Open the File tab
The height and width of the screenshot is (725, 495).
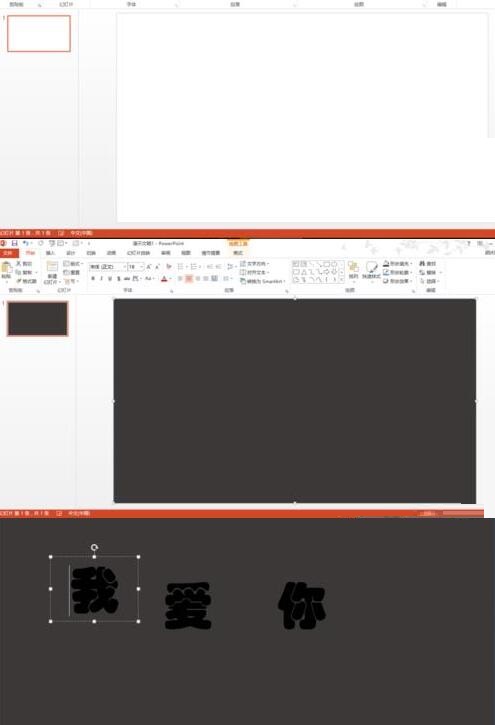[8, 253]
